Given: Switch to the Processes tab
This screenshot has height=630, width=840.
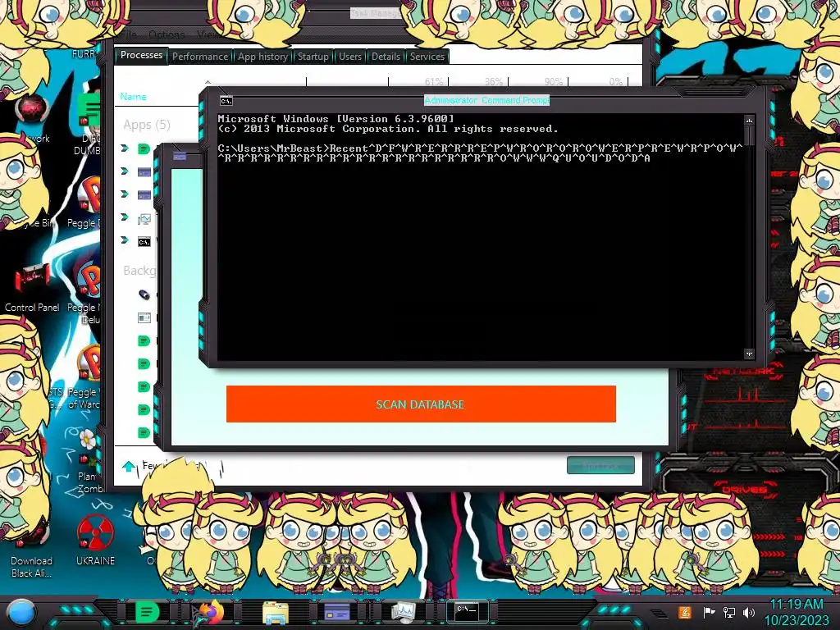Looking at the screenshot, I should (141, 55).
